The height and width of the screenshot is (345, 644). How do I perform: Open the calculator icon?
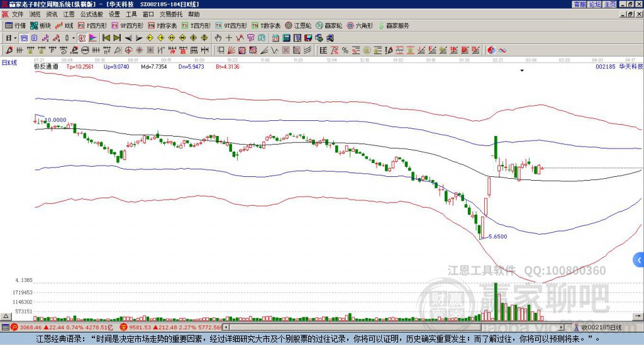[x=287, y=38]
